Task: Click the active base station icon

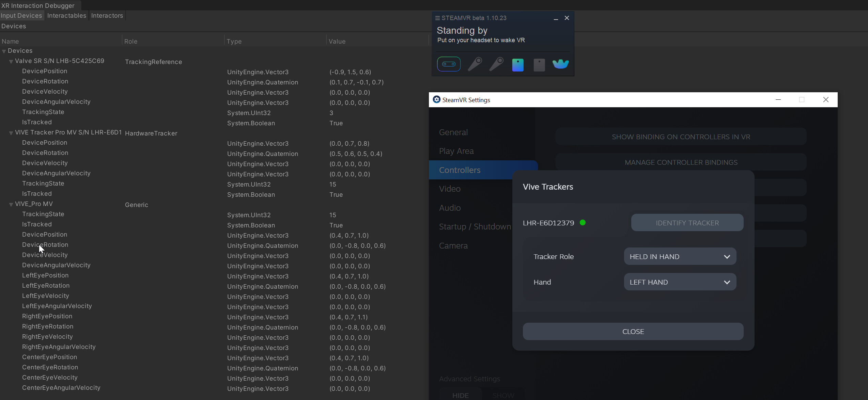Action: (x=518, y=65)
